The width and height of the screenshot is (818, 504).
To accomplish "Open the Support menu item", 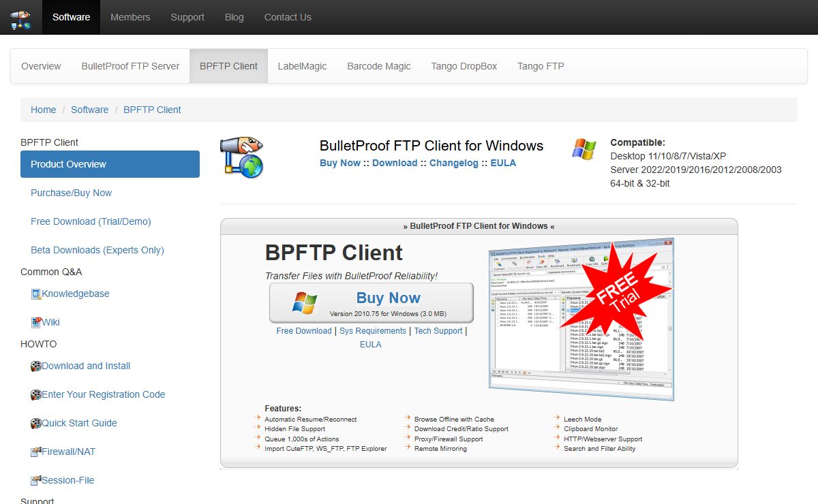I will 187,17.
